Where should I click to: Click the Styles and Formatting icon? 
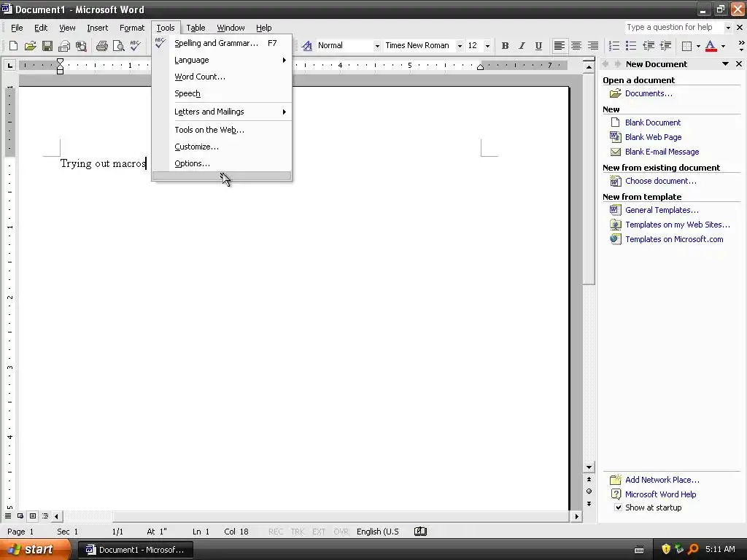coord(307,46)
